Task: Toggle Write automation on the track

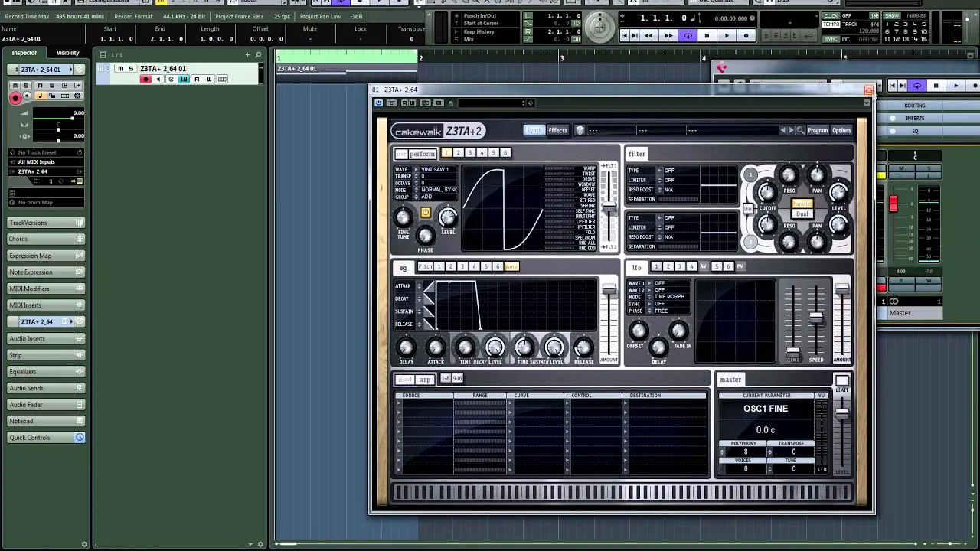Action: pos(209,80)
